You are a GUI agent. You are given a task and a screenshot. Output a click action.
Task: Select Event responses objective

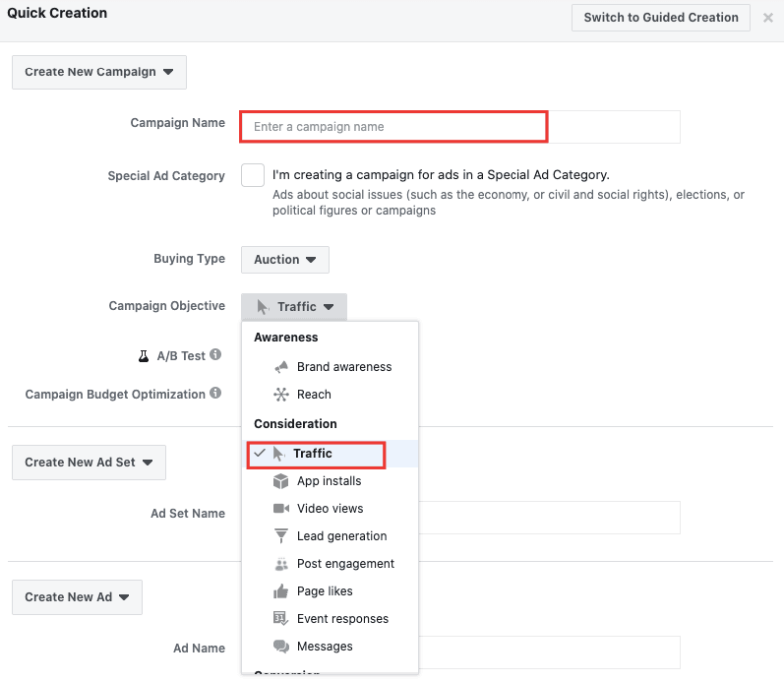click(x=330, y=618)
